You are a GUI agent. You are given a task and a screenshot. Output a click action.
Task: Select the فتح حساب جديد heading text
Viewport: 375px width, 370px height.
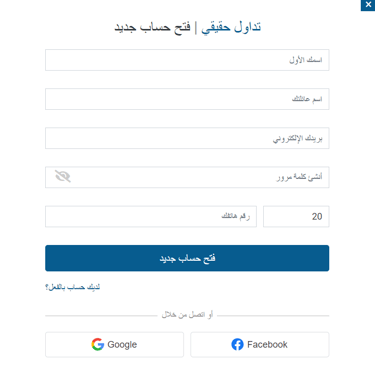coord(152,27)
